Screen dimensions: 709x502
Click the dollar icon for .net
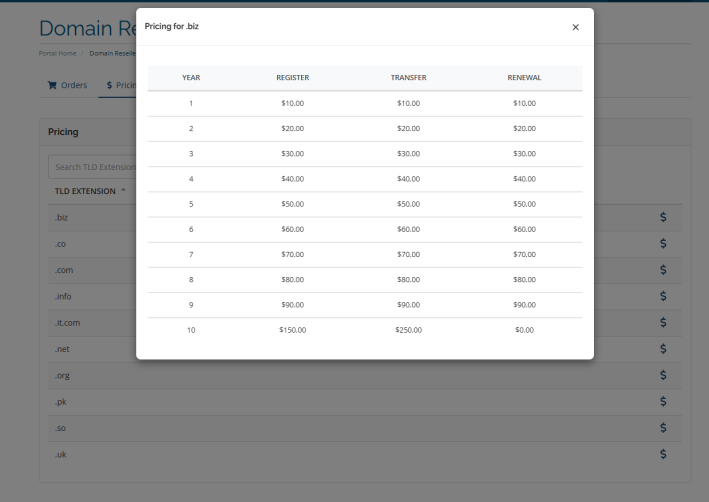click(x=663, y=349)
